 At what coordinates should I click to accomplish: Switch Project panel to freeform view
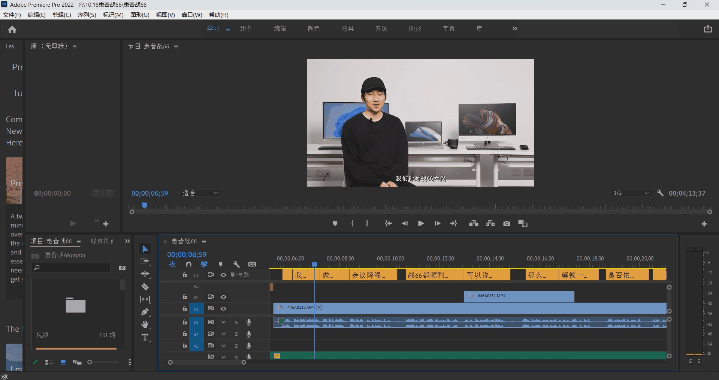pyautogui.click(x=77, y=362)
